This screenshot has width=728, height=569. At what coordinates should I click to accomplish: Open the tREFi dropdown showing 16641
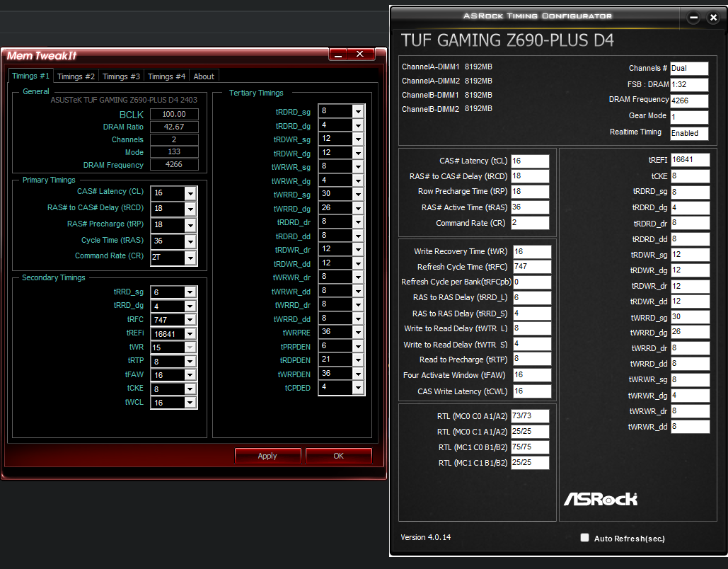[190, 333]
